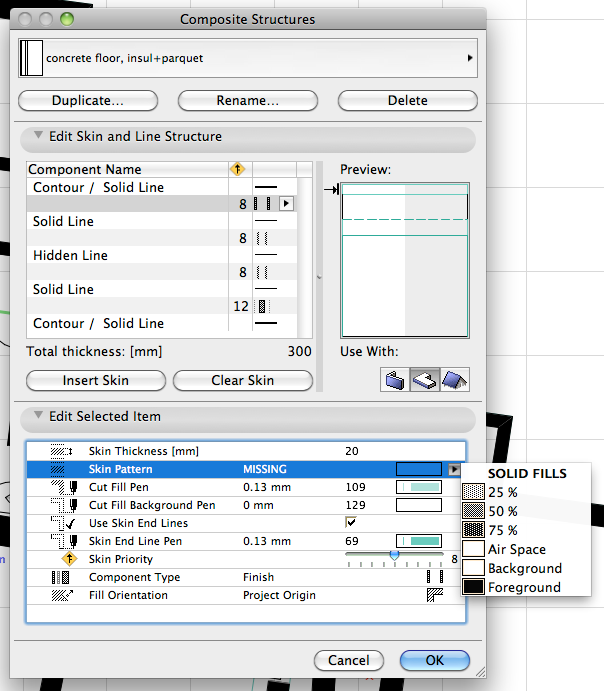This screenshot has height=691, width=604.
Task: Click the Insert Skin button
Action: click(96, 380)
